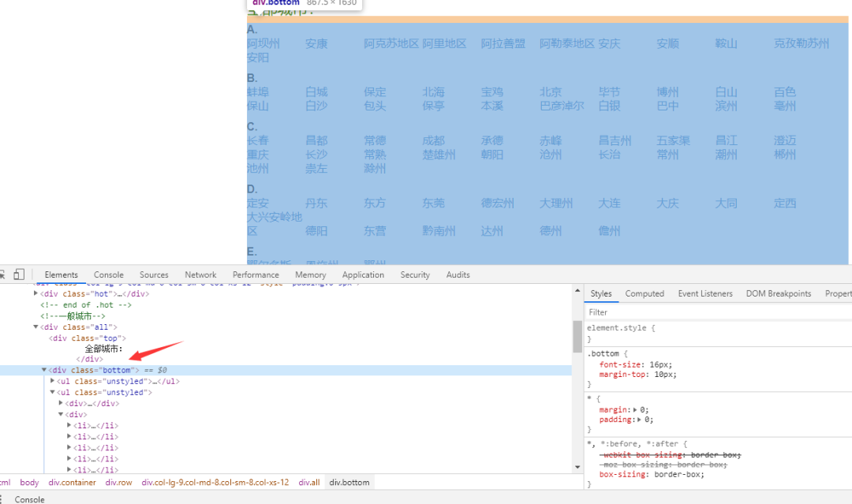Switch to the Performance tab
The height and width of the screenshot is (504, 852).
[256, 274]
